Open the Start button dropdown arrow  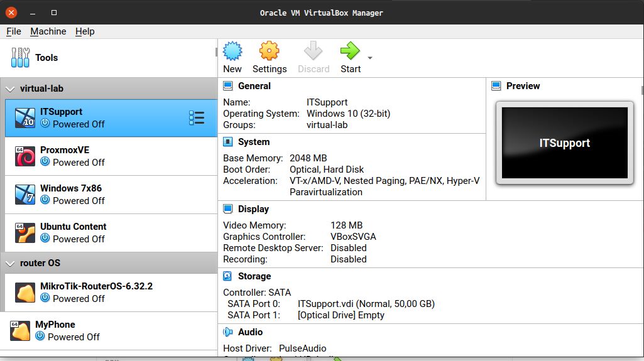(370, 58)
